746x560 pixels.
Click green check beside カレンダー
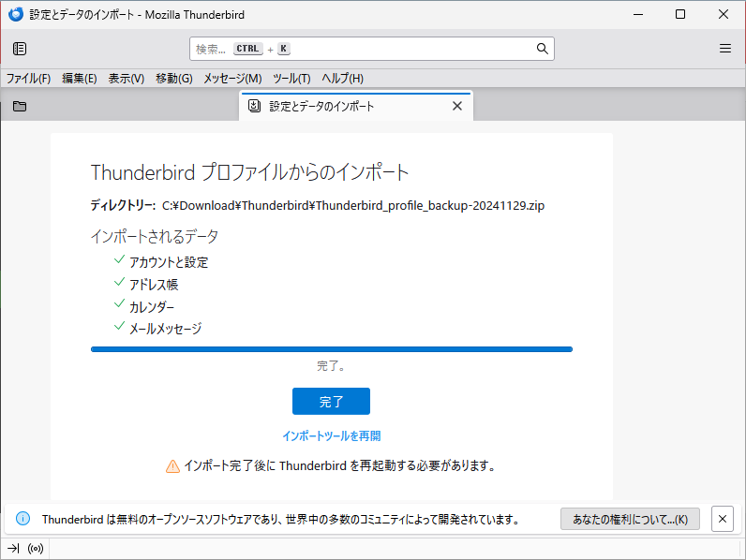point(119,303)
